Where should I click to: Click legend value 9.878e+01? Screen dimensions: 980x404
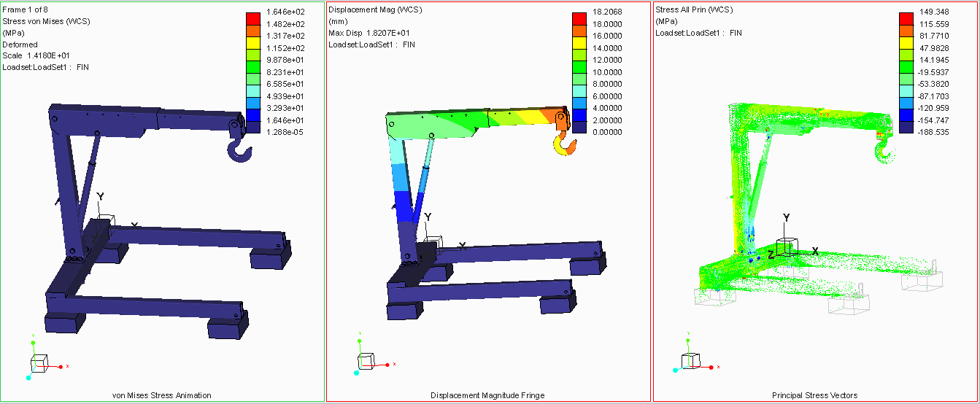coord(286,60)
